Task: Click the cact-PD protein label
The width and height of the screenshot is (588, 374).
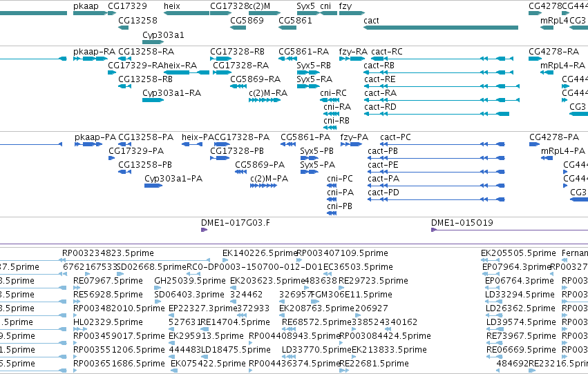Action: coord(383,193)
